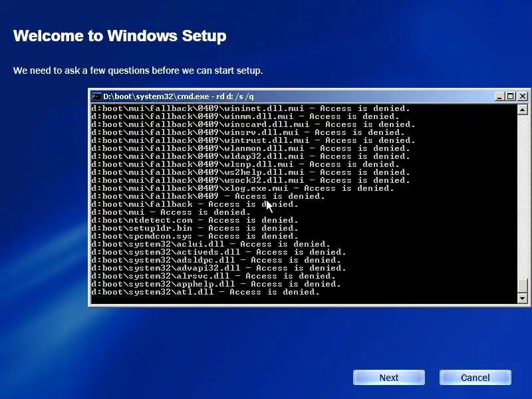
Task: Click the winsrv.dll.mui line
Action: tap(248, 132)
